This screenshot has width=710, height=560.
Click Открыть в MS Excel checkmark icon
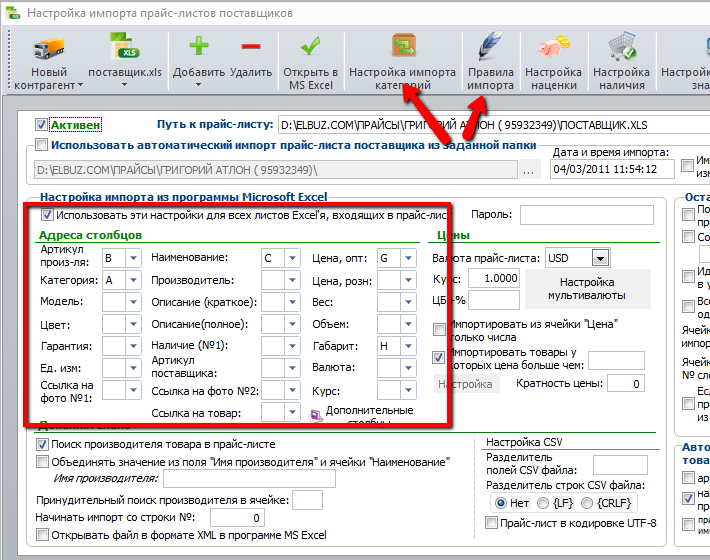pyautogui.click(x=311, y=46)
